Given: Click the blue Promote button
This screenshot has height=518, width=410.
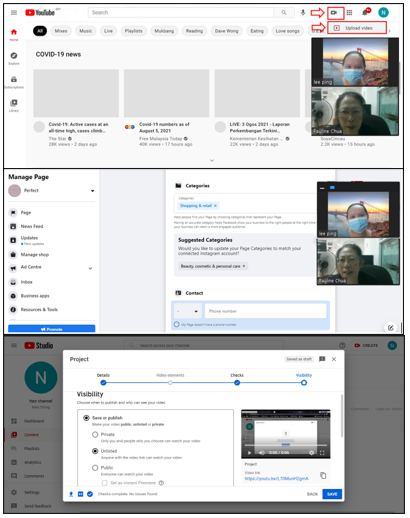Looking at the screenshot, I should [52, 329].
